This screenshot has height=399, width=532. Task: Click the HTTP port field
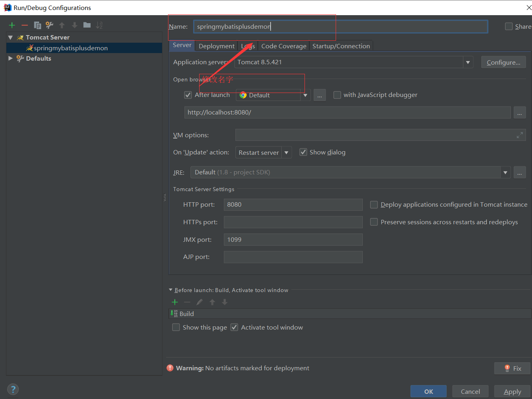(x=293, y=205)
